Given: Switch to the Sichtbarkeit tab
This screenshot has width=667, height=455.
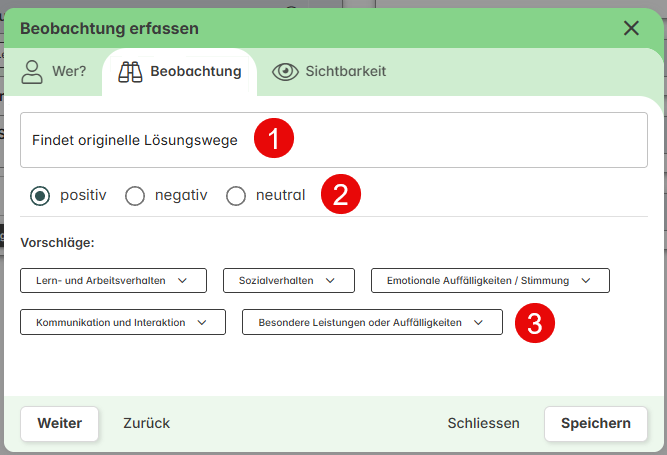Looking at the screenshot, I should coord(329,71).
